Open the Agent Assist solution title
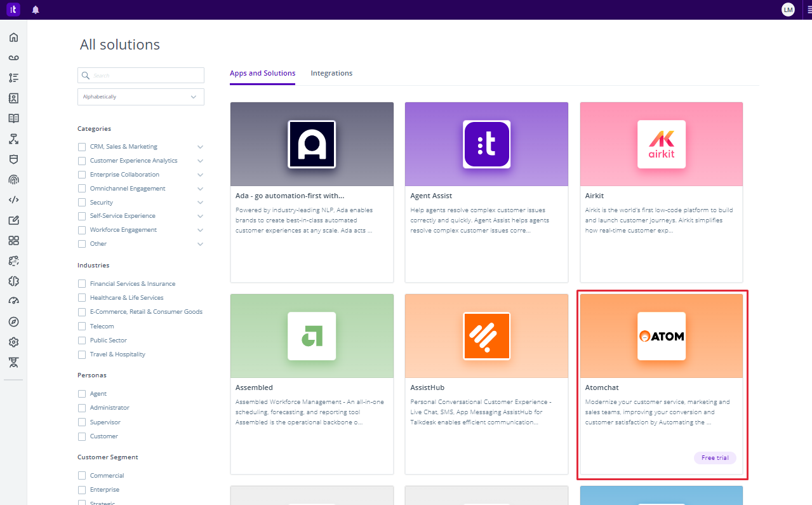This screenshot has width=812, height=505. (431, 196)
